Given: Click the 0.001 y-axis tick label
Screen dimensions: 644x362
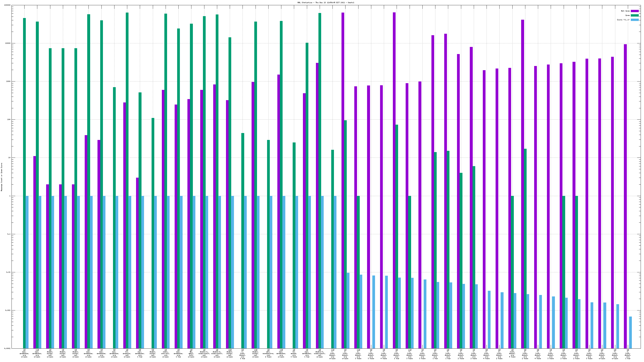Looking at the screenshot, I should pyautogui.click(x=8, y=310).
